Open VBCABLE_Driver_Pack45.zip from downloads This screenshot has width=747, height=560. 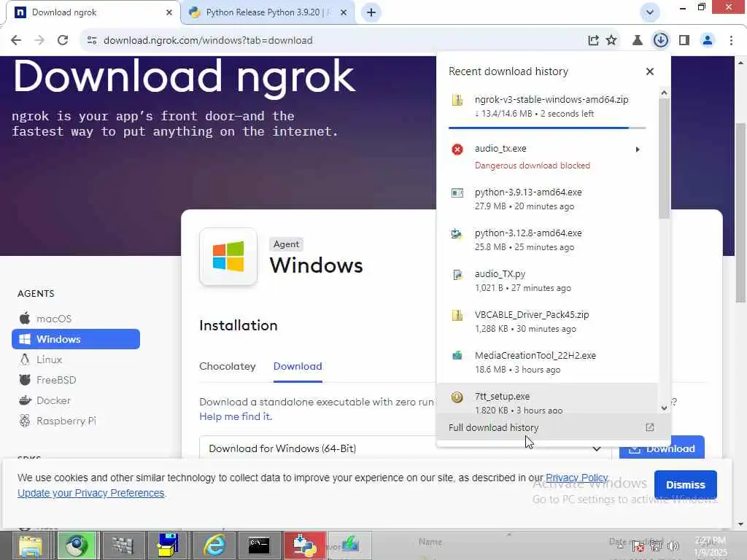(x=547, y=322)
